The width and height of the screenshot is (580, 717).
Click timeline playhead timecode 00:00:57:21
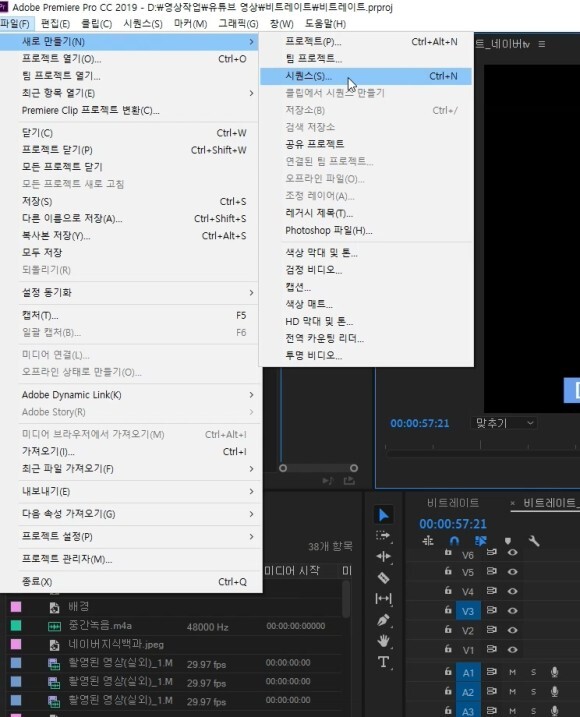453,524
